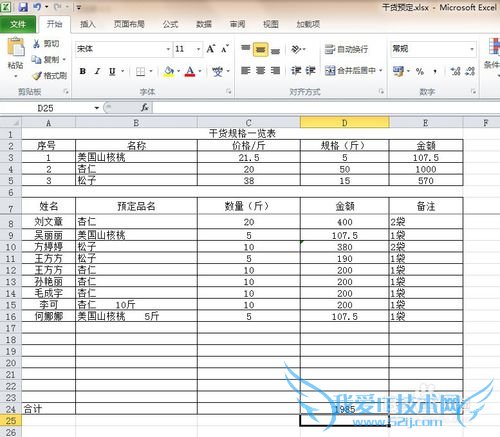Click the Cut scissors icon
Viewport: 500px width, 437px height.
coord(36,44)
